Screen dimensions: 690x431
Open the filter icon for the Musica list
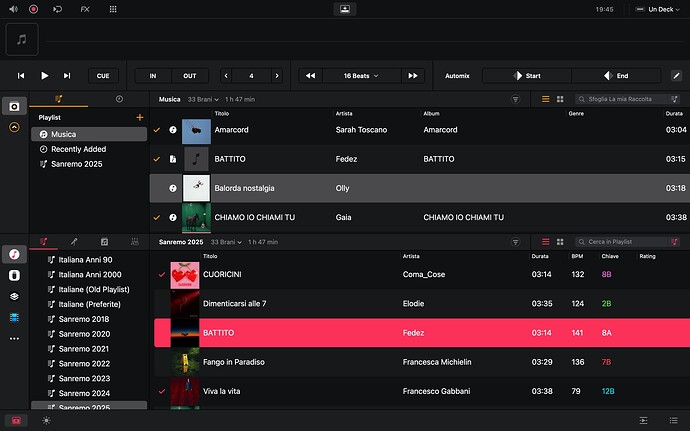pyautogui.click(x=516, y=99)
